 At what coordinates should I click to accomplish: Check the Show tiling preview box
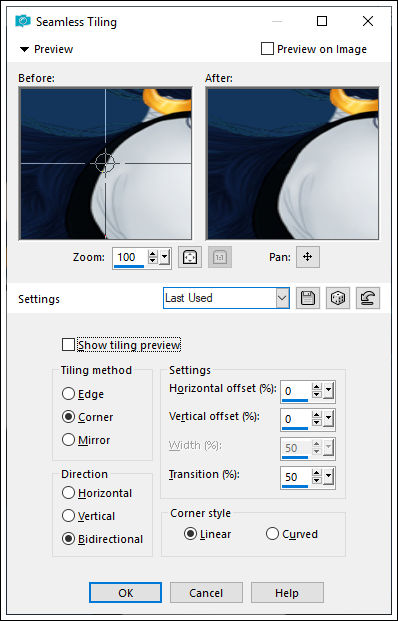(x=68, y=345)
